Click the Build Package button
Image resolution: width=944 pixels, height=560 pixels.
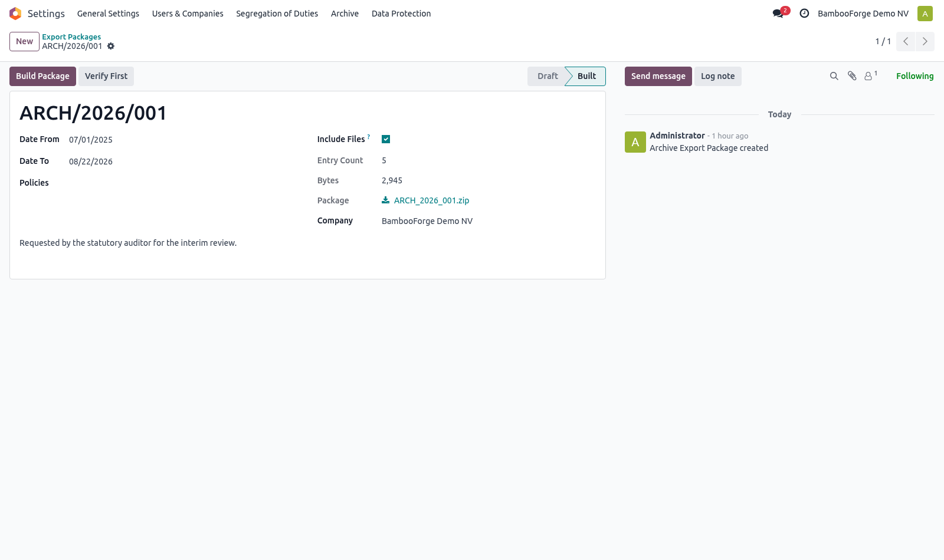click(42, 76)
